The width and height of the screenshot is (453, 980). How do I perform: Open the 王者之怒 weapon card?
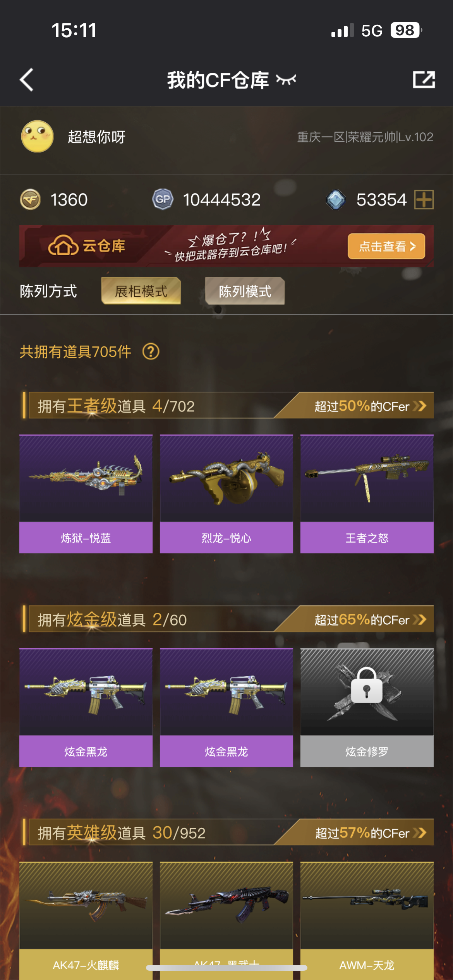(x=367, y=494)
